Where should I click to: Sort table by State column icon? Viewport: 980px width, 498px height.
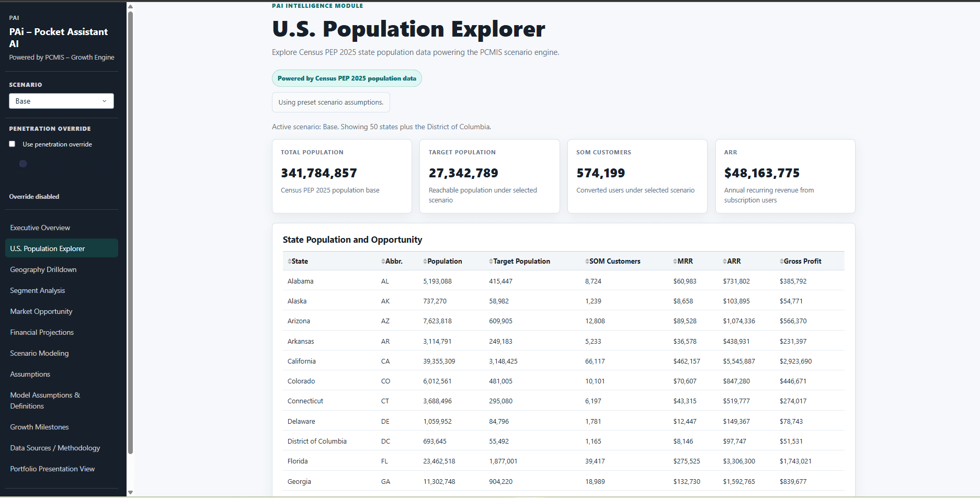289,261
